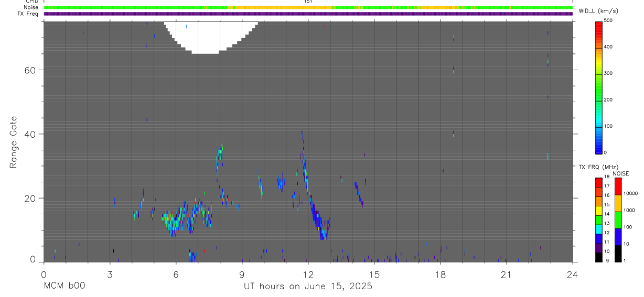Image resolution: width=644 pixels, height=297 pixels.
Task: Click the "20" tick on Range Gate axis
Action: 30,199
